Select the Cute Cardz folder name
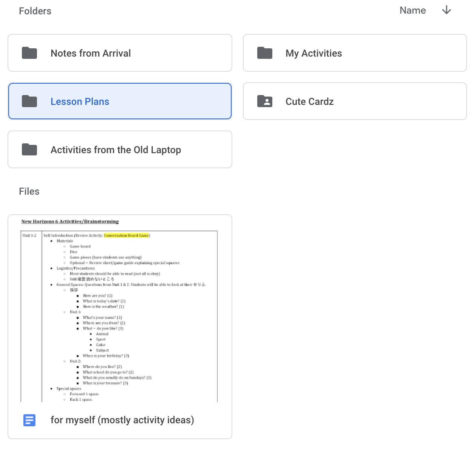This screenshot has height=461, width=476. pyautogui.click(x=310, y=101)
